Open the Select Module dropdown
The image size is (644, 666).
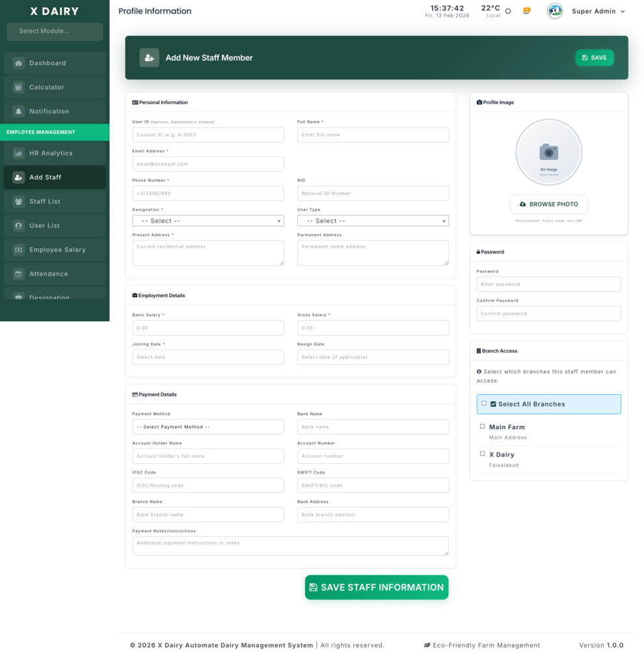(55, 31)
